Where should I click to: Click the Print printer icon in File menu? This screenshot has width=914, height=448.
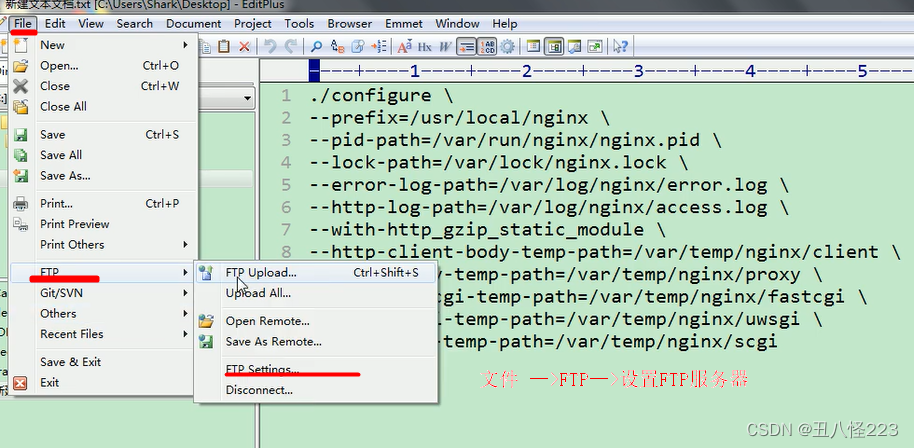click(x=20, y=203)
